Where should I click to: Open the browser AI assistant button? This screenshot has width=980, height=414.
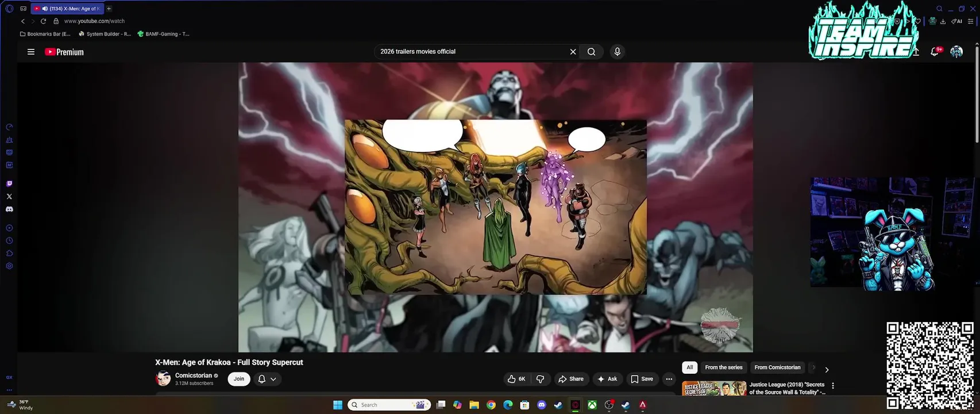(x=956, y=21)
